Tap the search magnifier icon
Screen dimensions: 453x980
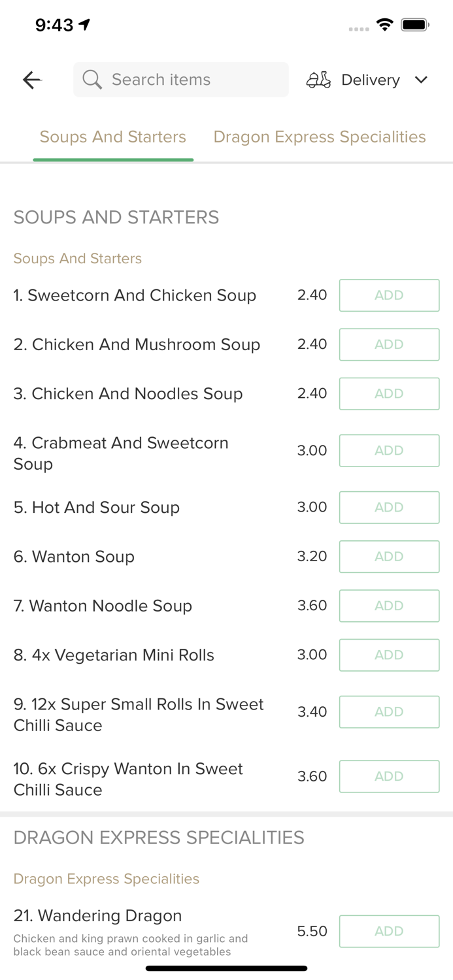click(x=92, y=80)
